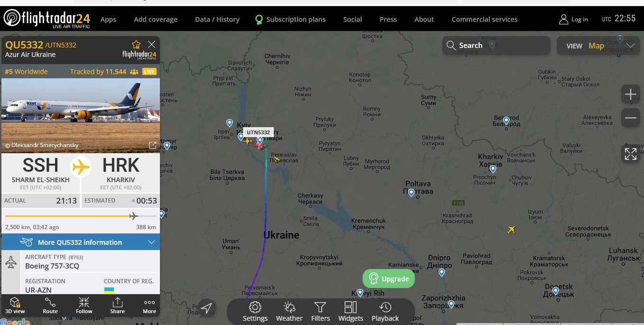This screenshot has width=644, height=325.
Task: Open the Widgets menu
Action: (351, 311)
